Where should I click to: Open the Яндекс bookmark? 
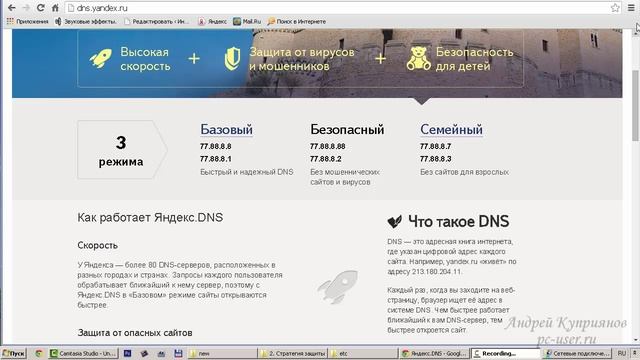pos(212,21)
